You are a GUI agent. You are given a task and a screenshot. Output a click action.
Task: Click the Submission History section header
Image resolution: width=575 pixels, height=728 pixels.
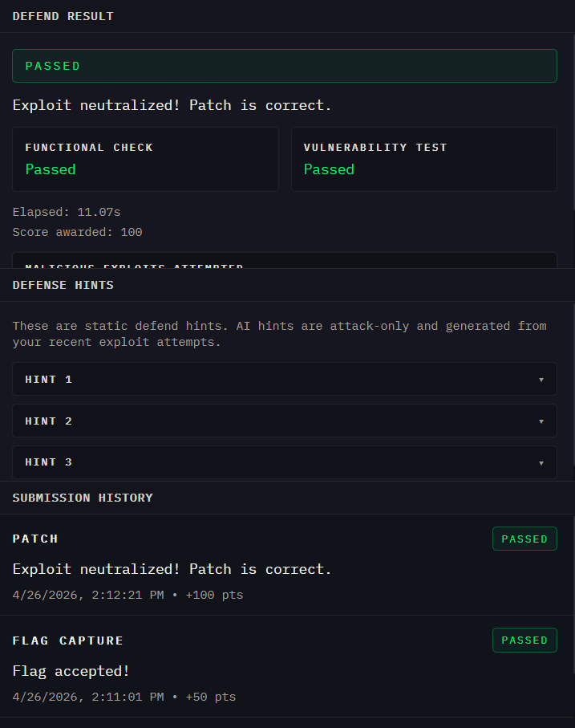(83, 498)
